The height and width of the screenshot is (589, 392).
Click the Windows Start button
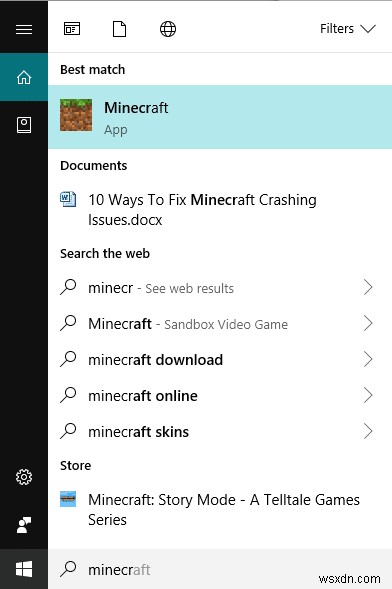[24, 569]
